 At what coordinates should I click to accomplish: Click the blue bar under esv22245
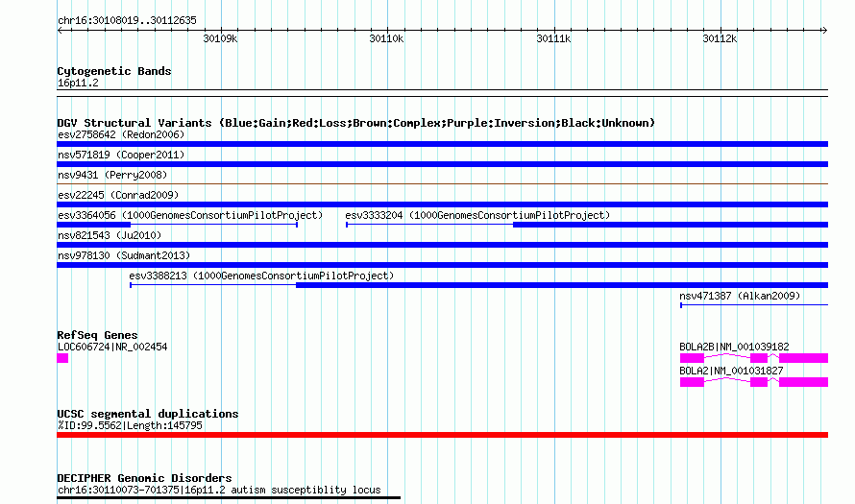pyautogui.click(x=442, y=204)
